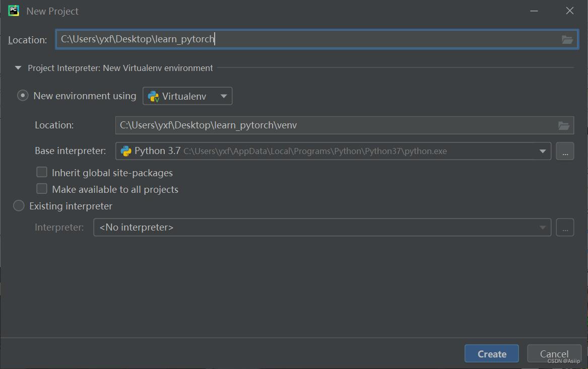Click the Virtualenv icon in environment dropdown
Image resolution: width=588 pixels, height=369 pixels.
click(153, 96)
